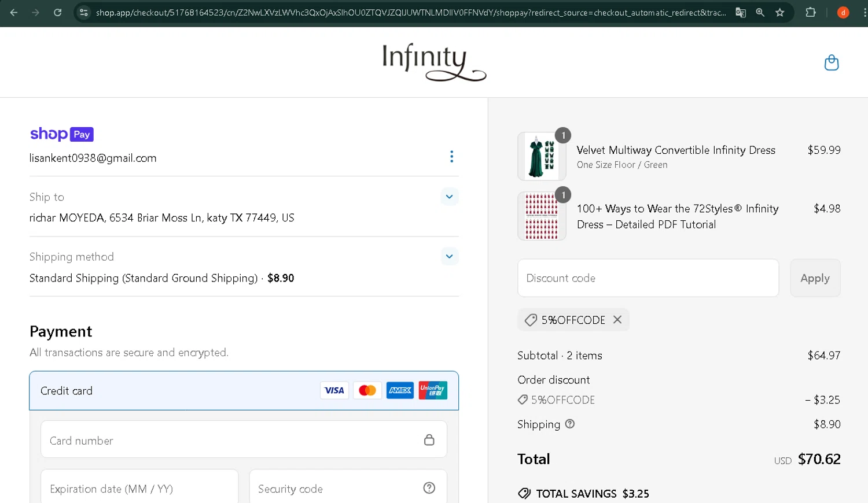Click the Total amount $70.62
This screenshot has width=868, height=503.
point(819,459)
